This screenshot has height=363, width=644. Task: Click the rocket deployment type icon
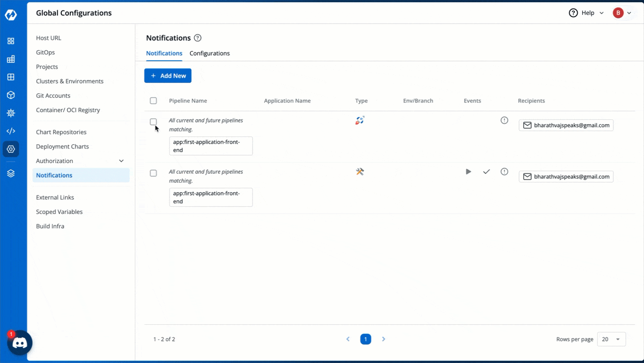359,120
